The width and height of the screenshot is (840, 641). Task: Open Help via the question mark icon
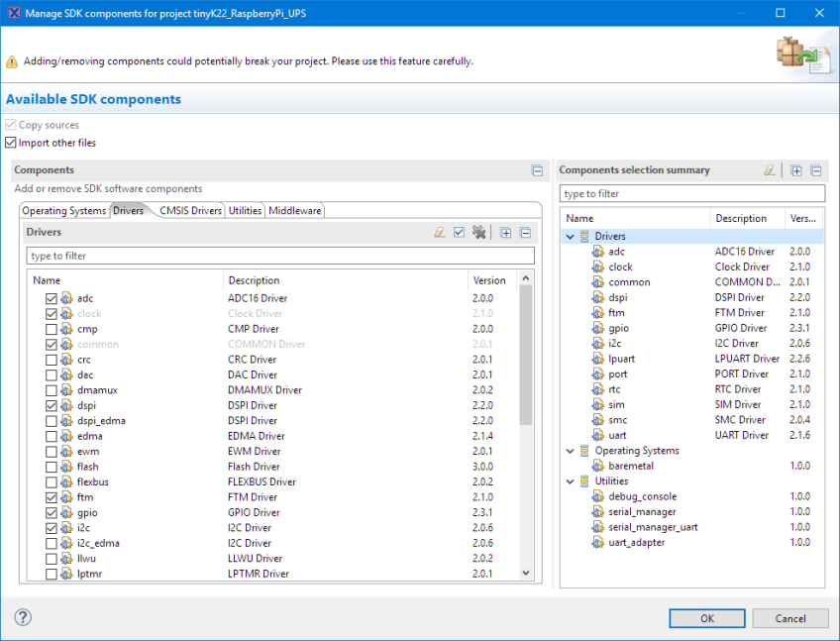[22, 617]
